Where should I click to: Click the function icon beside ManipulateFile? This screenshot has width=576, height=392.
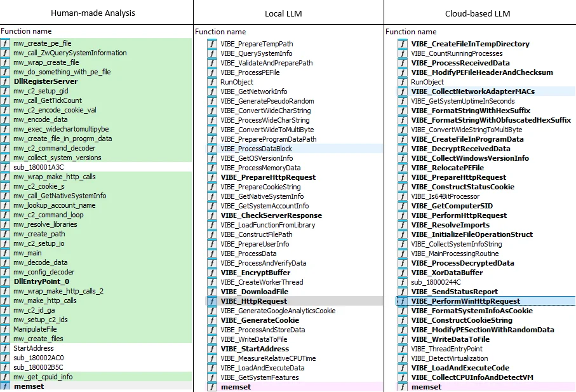tap(5, 329)
